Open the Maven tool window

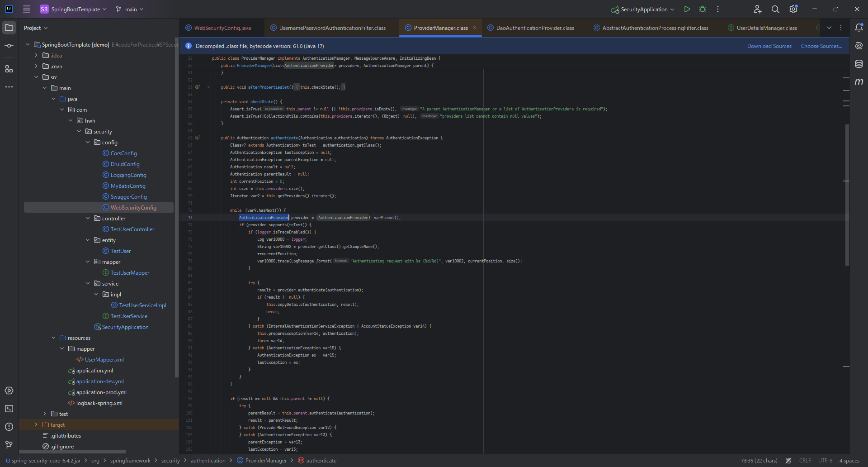pos(859,82)
